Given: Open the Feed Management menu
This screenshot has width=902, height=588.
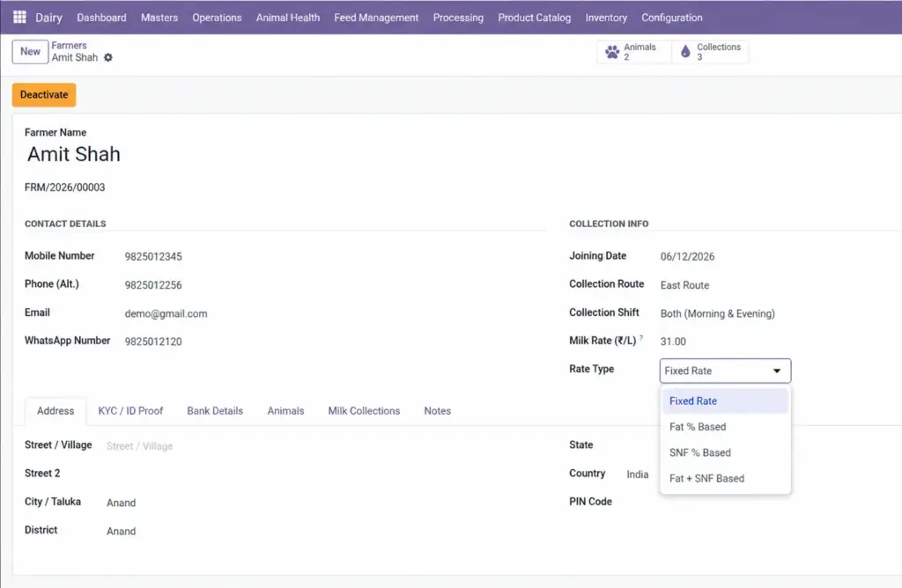Looking at the screenshot, I should pyautogui.click(x=376, y=18).
